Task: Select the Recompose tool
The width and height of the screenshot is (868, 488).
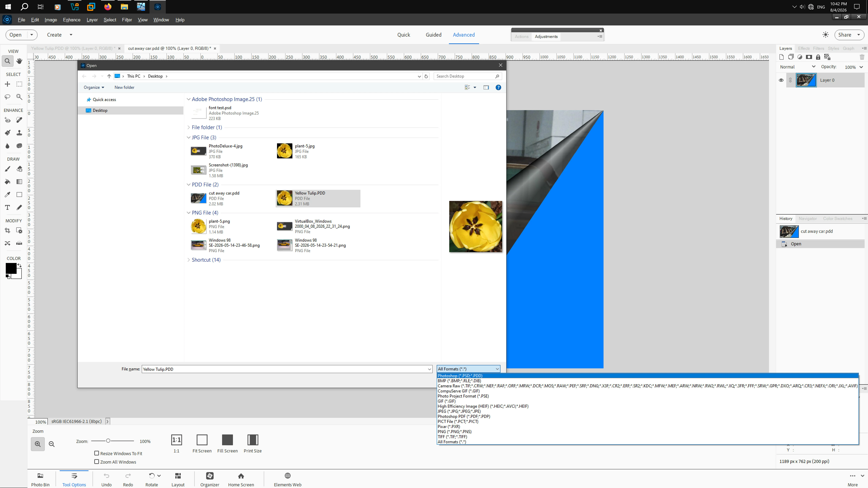Action: point(19,231)
